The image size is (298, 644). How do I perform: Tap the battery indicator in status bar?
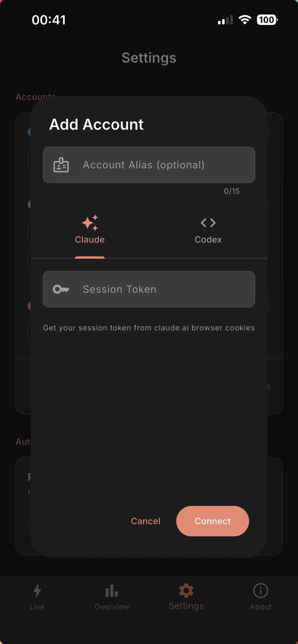pos(267,20)
